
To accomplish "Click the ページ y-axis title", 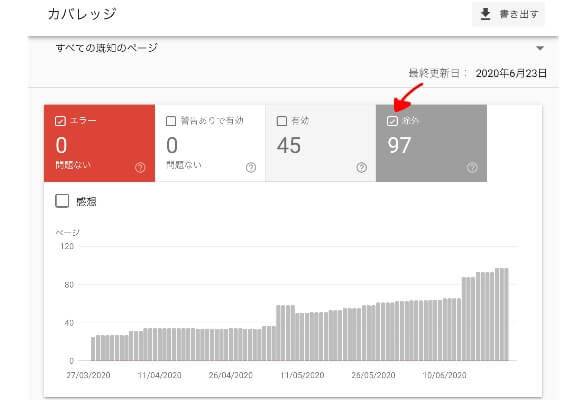I will tap(67, 232).
